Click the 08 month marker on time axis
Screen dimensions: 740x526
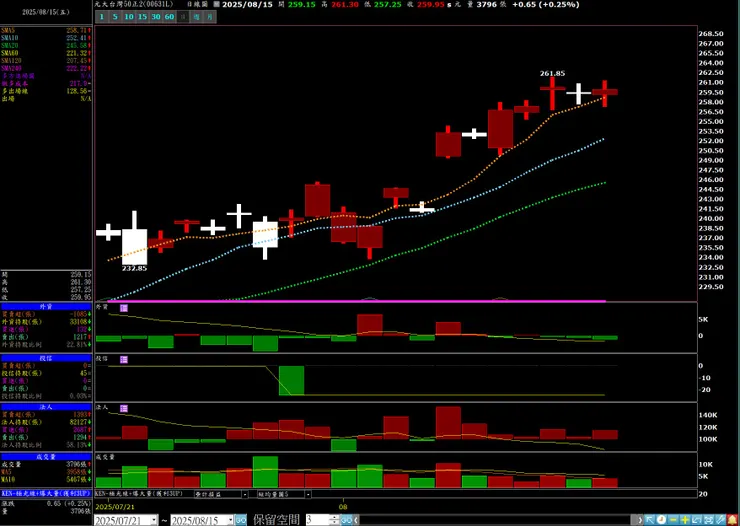click(344, 507)
